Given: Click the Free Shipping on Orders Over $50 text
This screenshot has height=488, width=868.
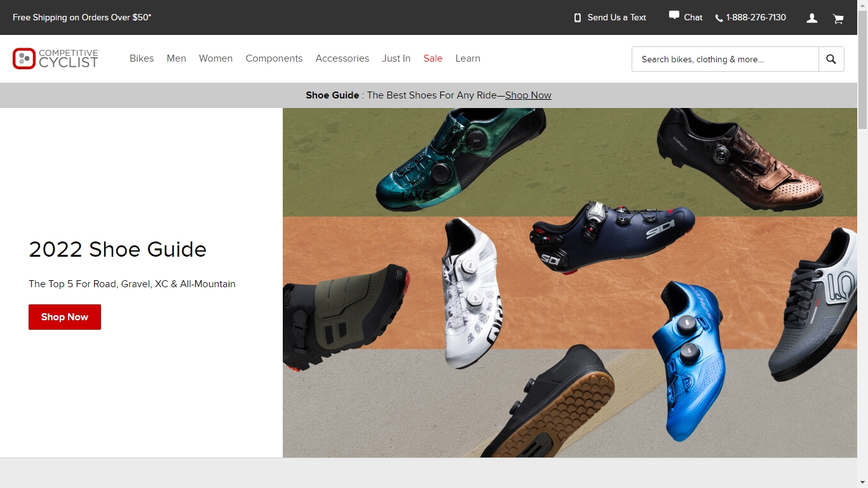Looking at the screenshot, I should click(82, 18).
